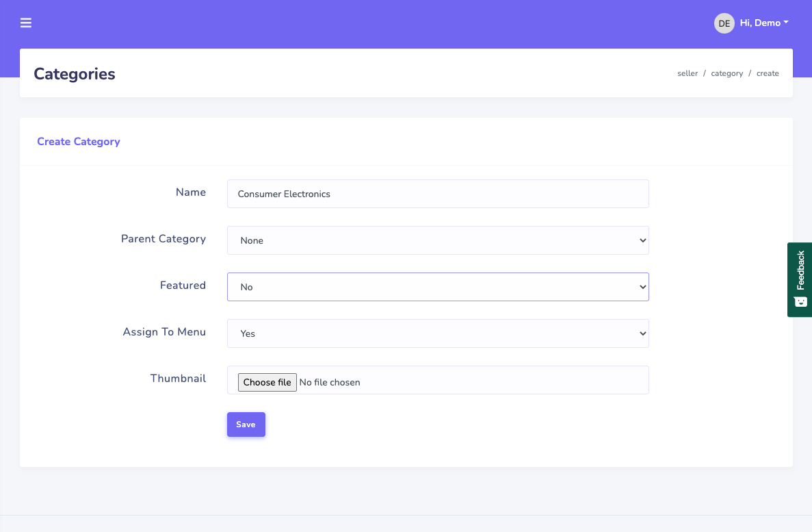Save the new category

(246, 425)
